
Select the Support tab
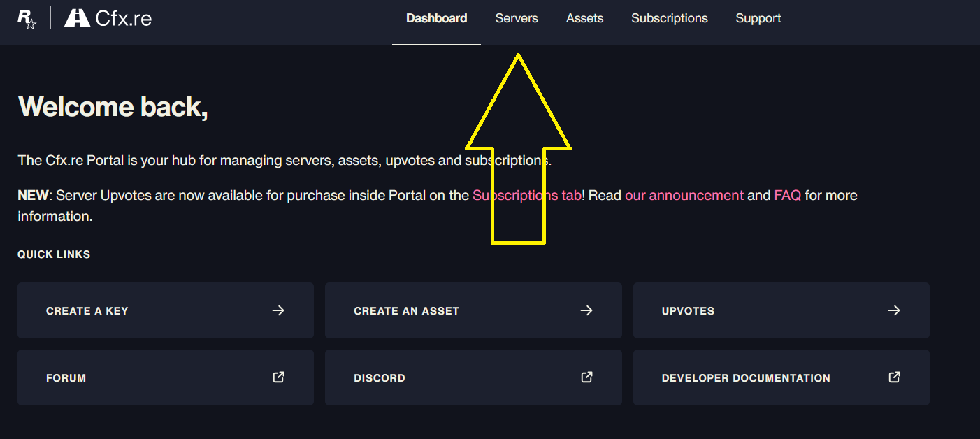[x=758, y=19]
